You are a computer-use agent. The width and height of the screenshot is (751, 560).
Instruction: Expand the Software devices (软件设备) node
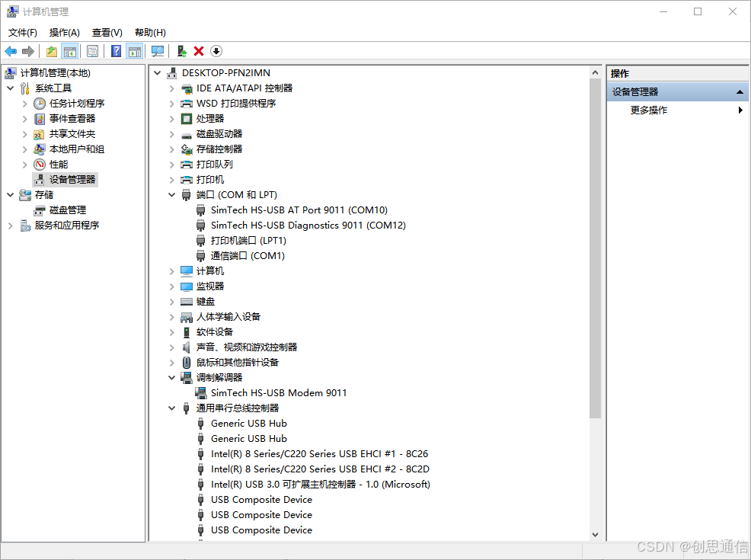point(171,332)
